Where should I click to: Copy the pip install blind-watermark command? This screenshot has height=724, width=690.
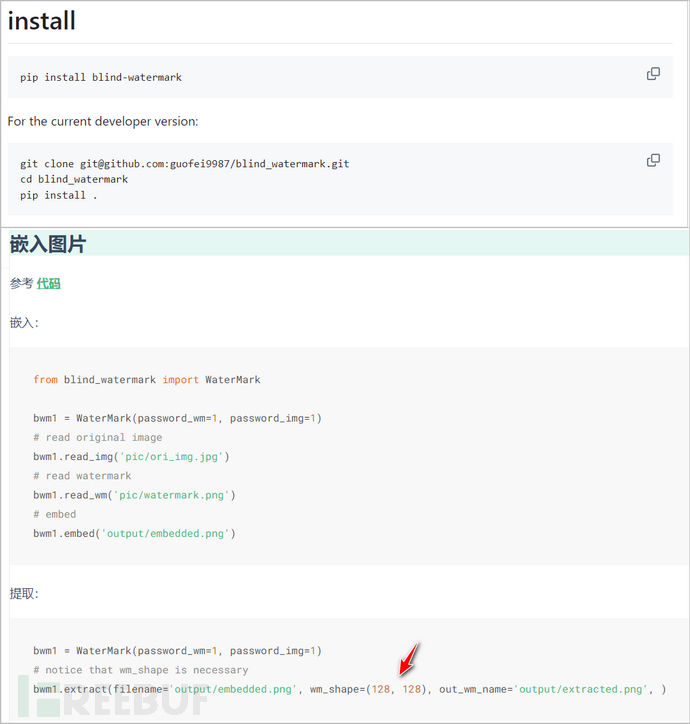653,74
